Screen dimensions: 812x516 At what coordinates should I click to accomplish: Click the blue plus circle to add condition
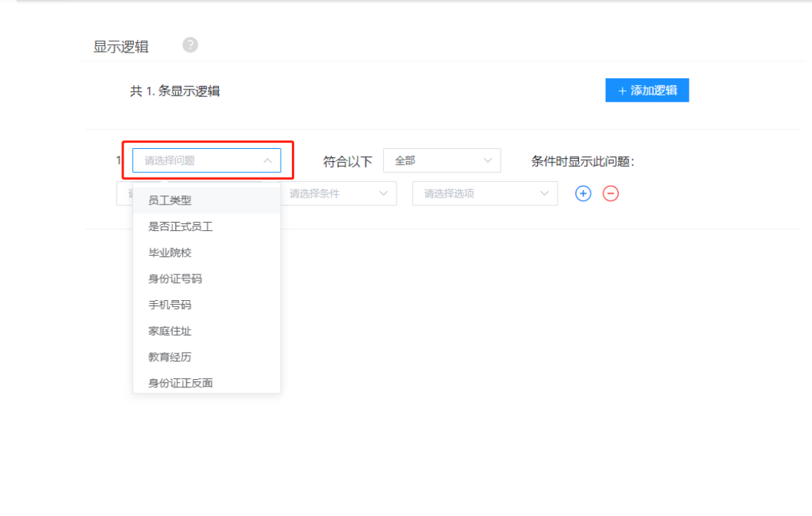pyautogui.click(x=583, y=193)
